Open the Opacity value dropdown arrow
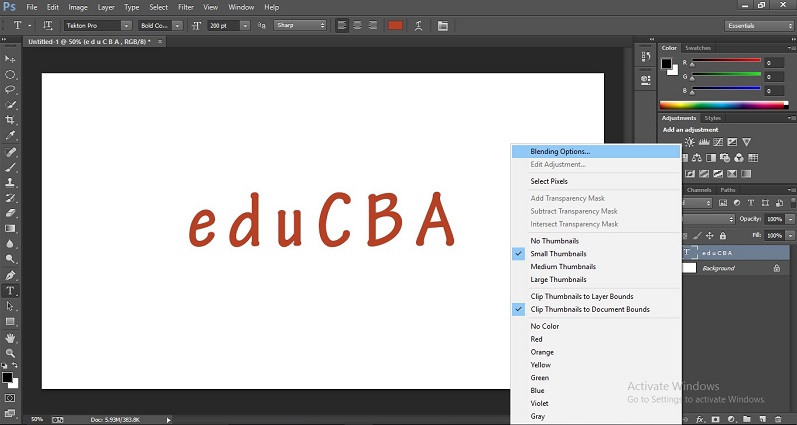The height and width of the screenshot is (425, 797). 790,219
